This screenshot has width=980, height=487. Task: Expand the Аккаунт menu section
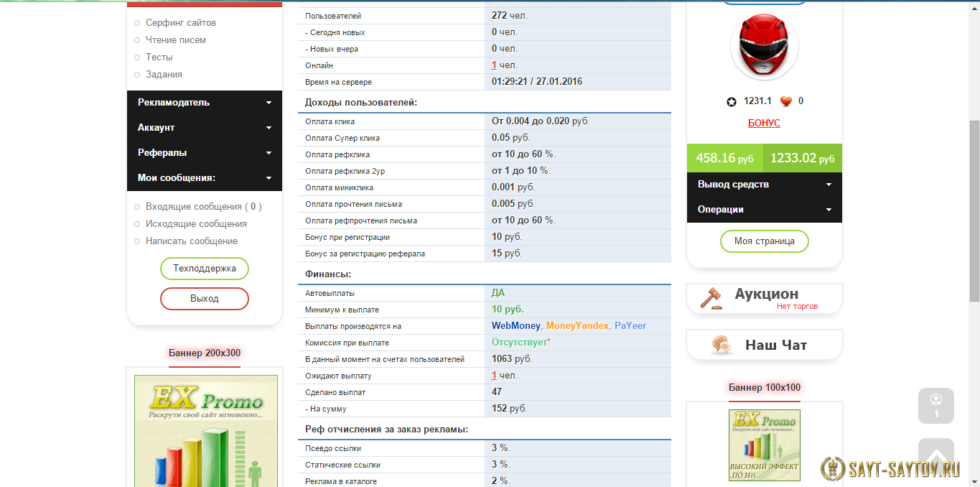(x=204, y=128)
